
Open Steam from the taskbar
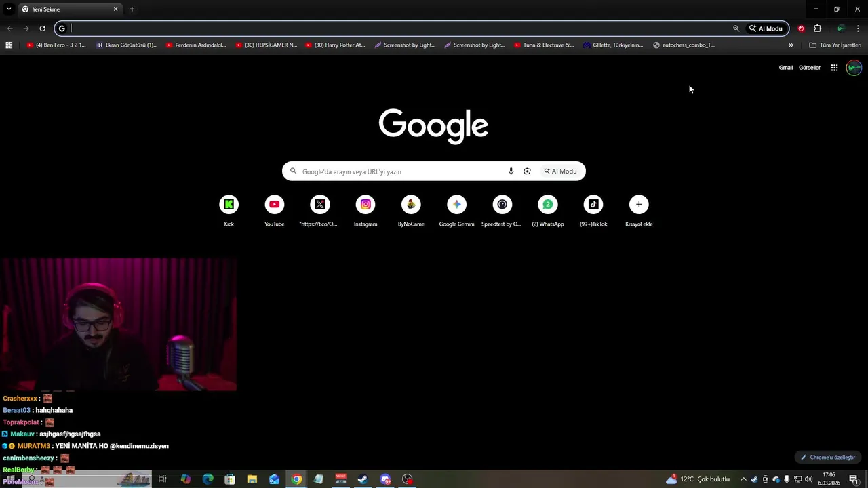click(x=363, y=479)
